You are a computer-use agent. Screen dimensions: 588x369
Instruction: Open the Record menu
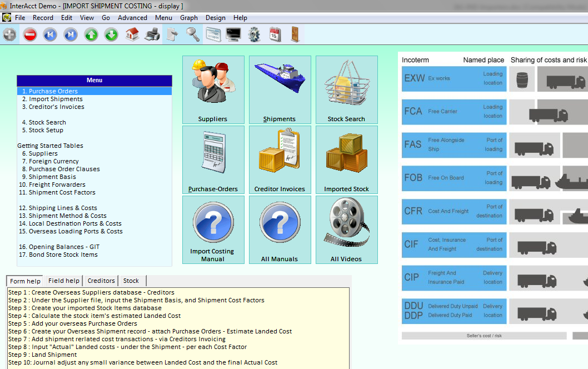[x=43, y=18]
